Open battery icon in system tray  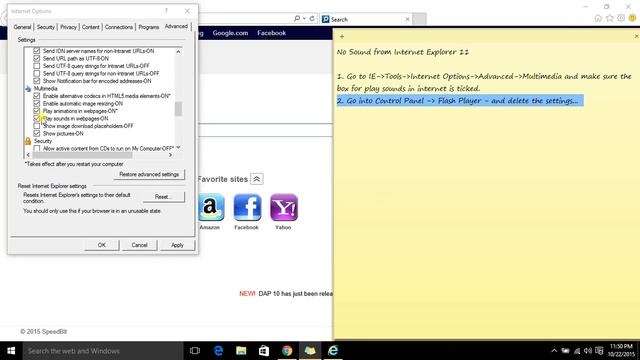pos(565,351)
